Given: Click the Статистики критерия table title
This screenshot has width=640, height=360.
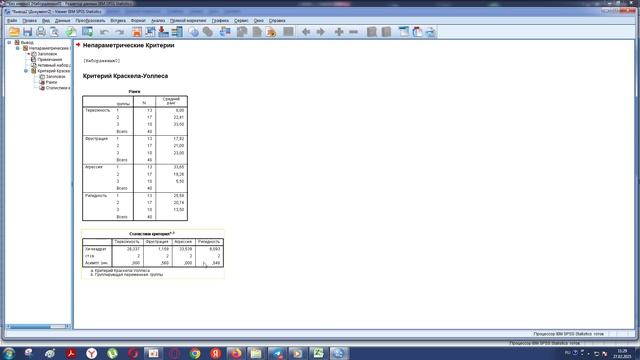Looking at the screenshot, I should coord(151,234).
